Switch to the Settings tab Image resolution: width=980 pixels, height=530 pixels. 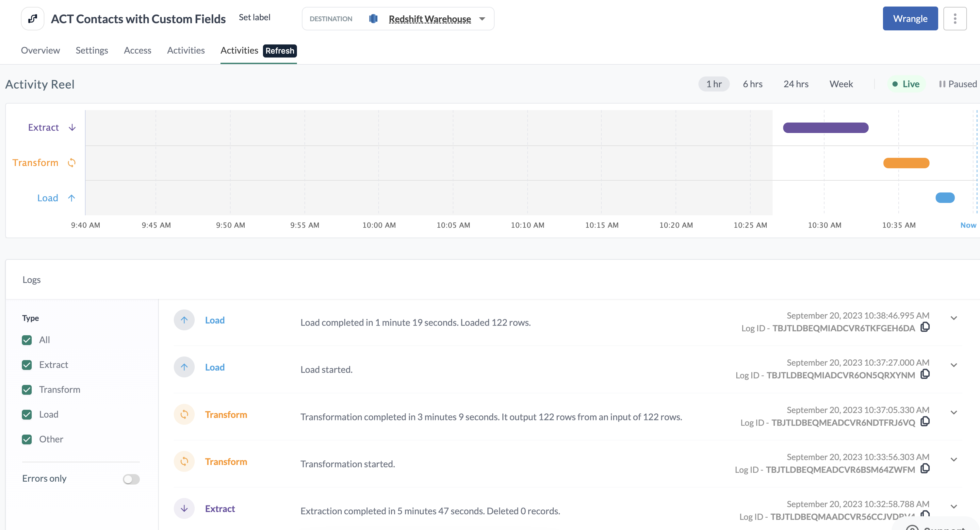point(92,50)
